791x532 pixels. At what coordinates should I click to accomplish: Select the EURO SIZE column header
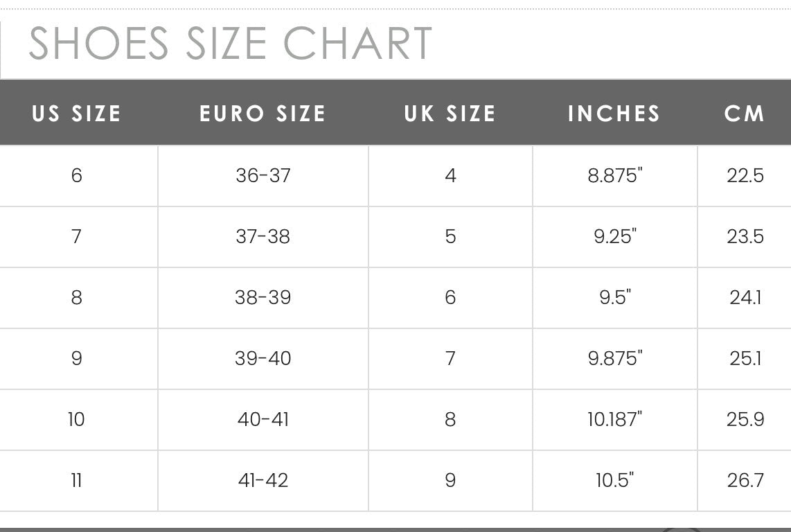(263, 114)
